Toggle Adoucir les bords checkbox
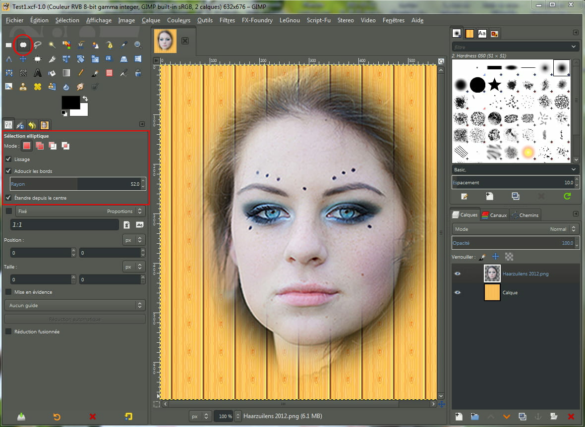 pos(8,171)
